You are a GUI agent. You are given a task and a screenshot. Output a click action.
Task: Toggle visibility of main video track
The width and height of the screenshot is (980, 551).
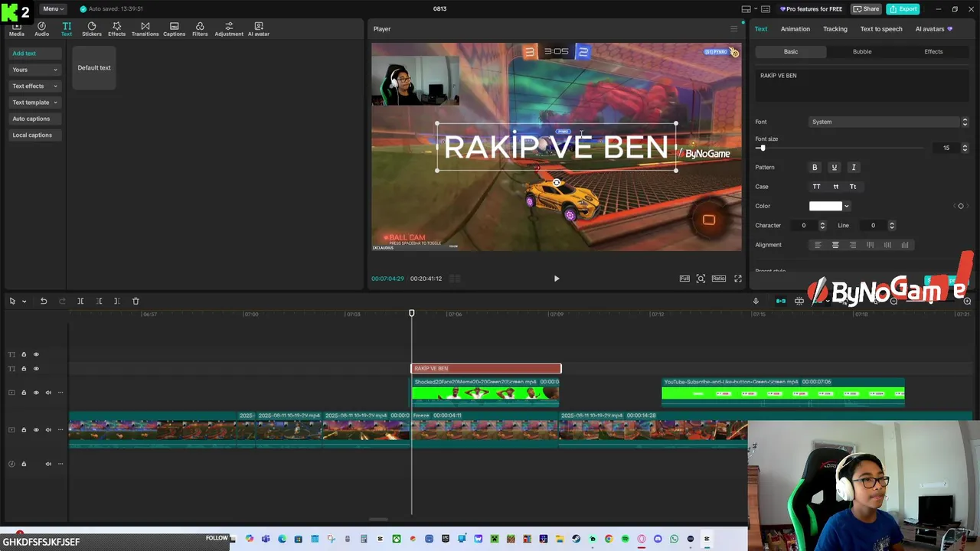[36, 430]
